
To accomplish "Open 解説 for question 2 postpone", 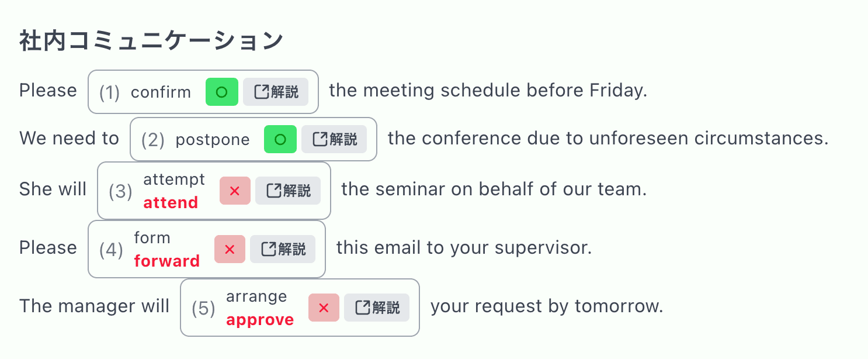I will 334,139.
